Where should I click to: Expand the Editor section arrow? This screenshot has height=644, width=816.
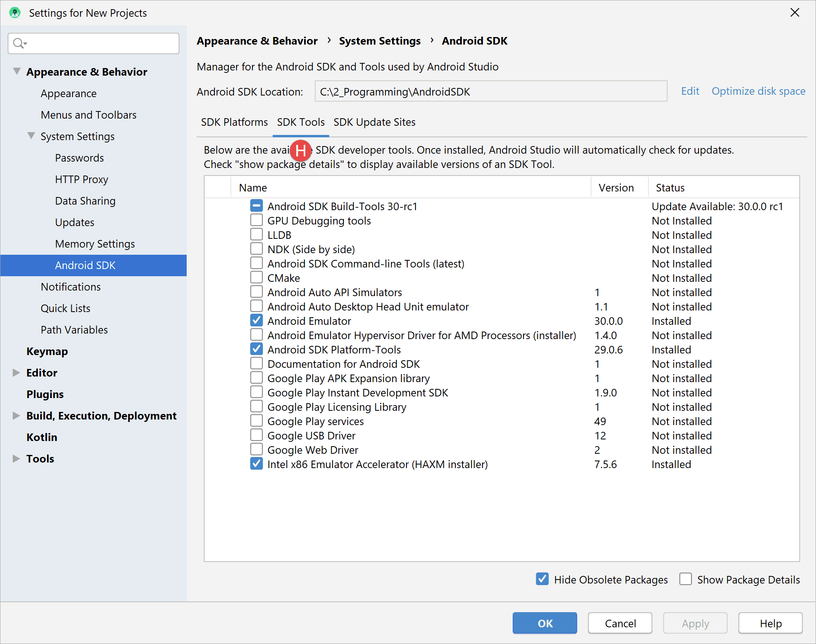[x=16, y=373]
